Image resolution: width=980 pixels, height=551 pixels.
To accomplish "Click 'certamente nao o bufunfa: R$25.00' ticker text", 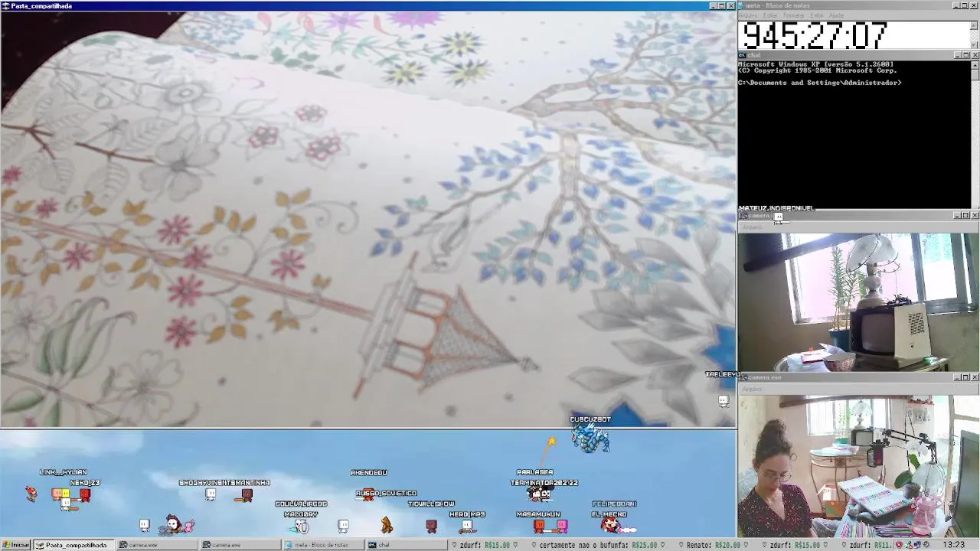I will click(599, 545).
